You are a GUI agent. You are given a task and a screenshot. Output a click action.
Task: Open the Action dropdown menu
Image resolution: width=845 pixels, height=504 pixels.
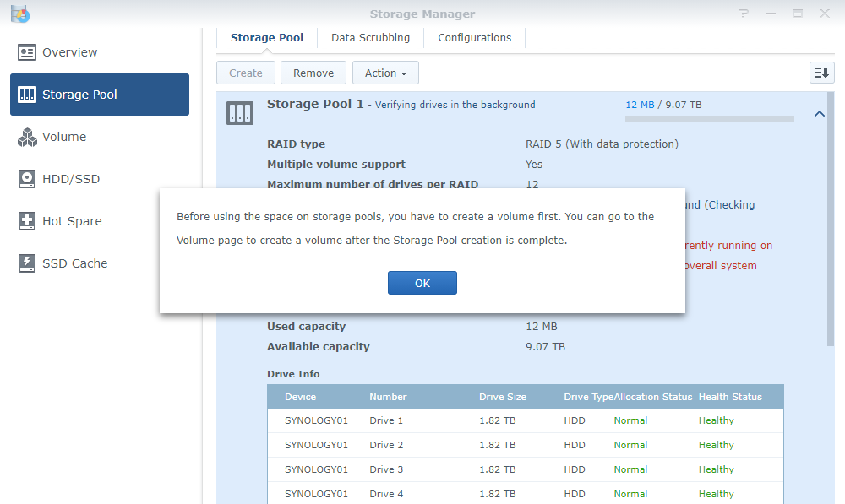coord(385,73)
